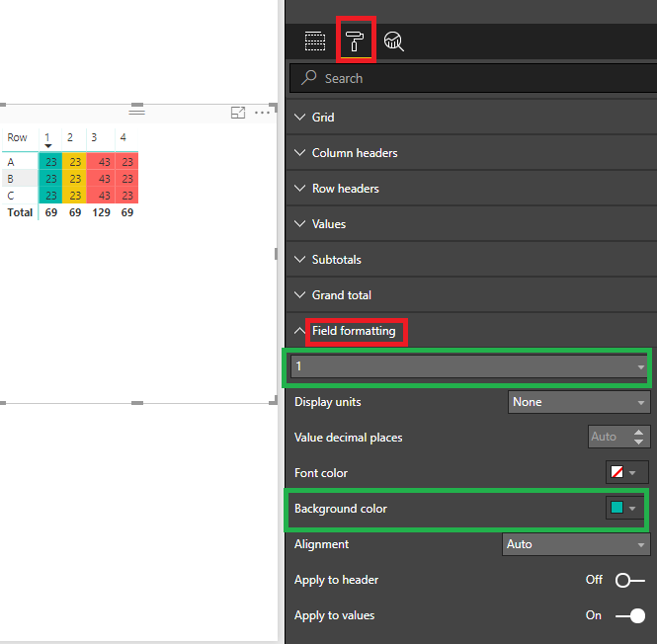Expand the Column headers section
This screenshot has width=657, height=644.
click(471, 153)
